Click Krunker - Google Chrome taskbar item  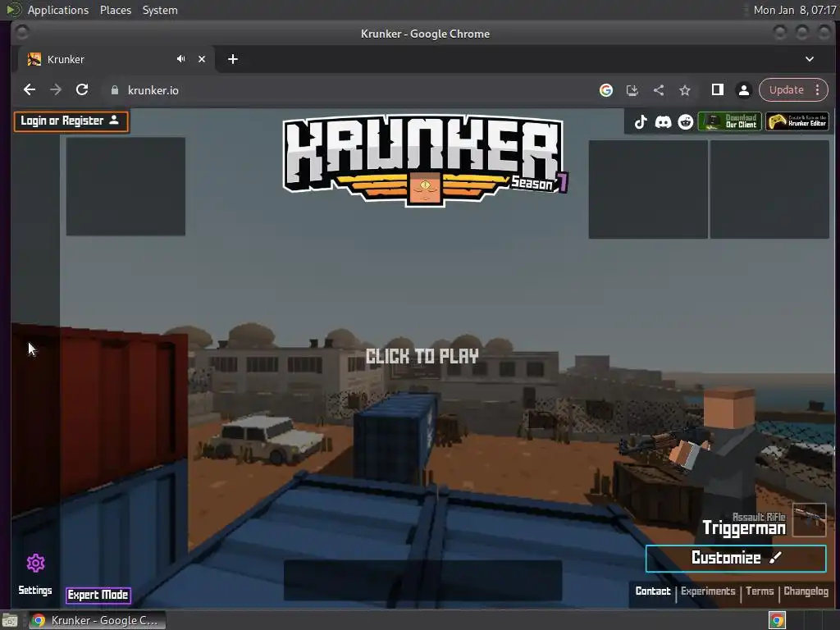(x=97, y=620)
